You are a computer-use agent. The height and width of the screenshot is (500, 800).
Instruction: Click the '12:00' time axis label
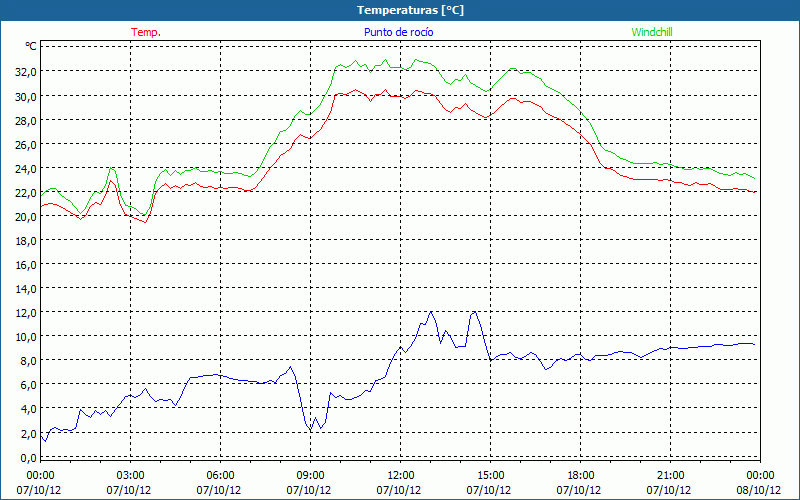401,476
